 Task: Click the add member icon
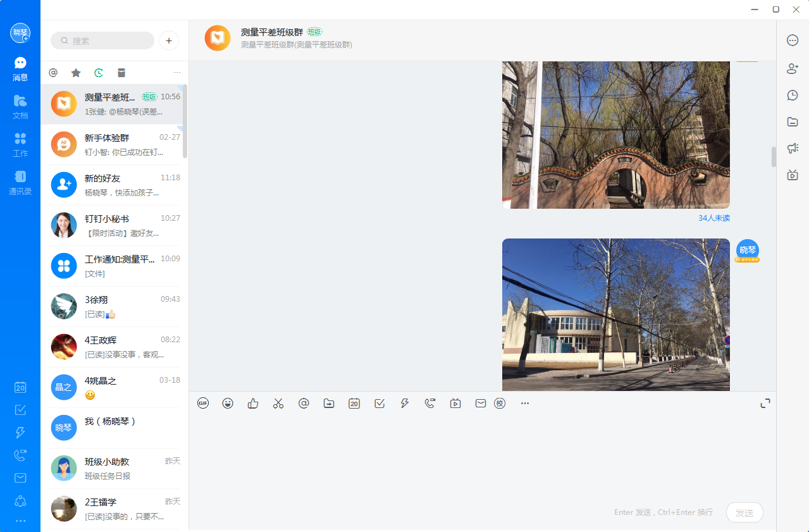793,68
